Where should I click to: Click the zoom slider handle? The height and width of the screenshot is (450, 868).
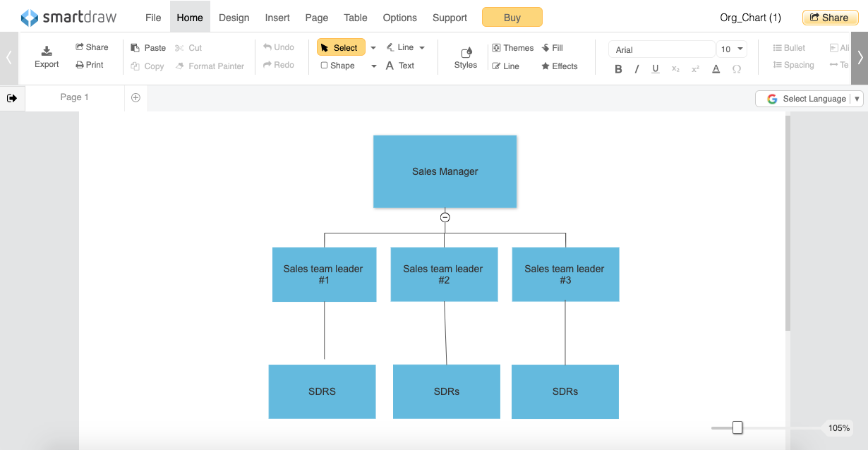point(737,427)
